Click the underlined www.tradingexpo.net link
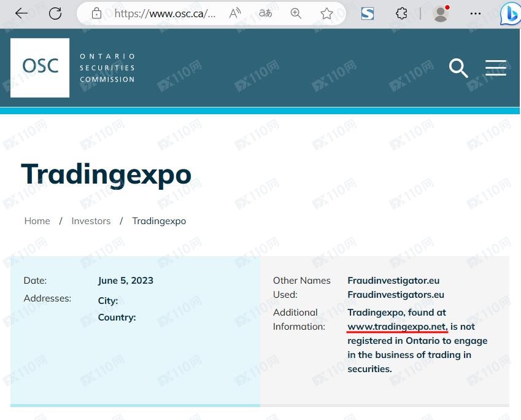This screenshot has width=521, height=420. pyautogui.click(x=397, y=327)
